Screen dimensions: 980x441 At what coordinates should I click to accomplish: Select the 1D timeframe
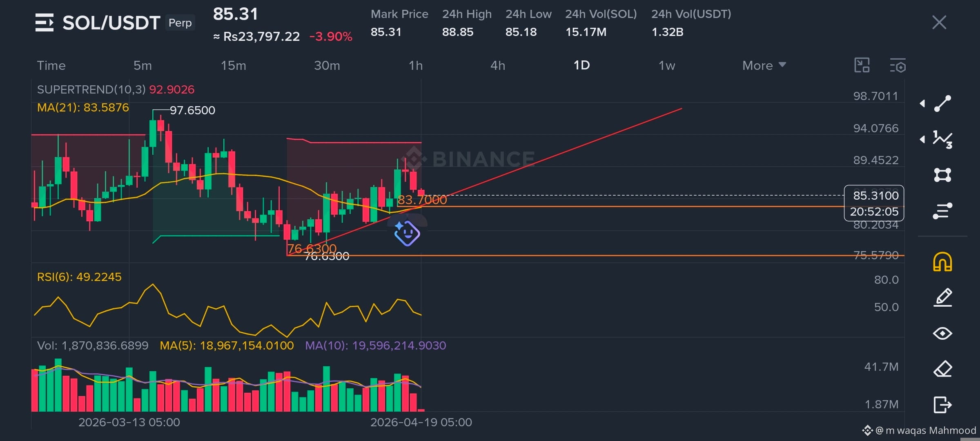pyautogui.click(x=581, y=65)
